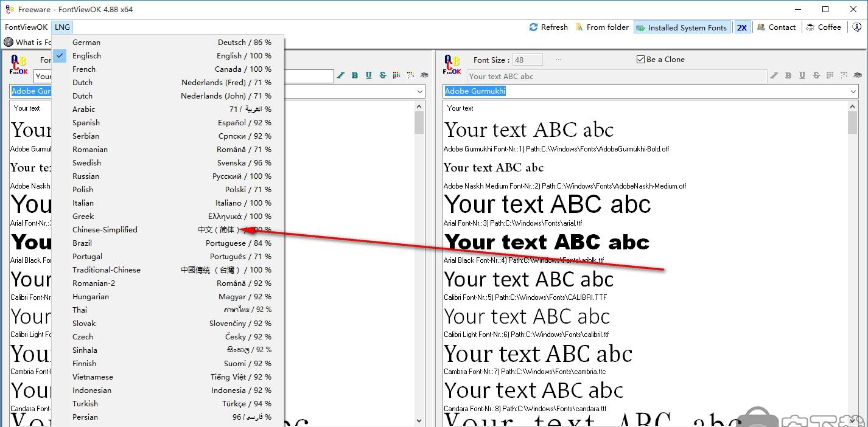
Task: Pick Dutch Nederlands (Fred) translation
Action: pos(168,83)
